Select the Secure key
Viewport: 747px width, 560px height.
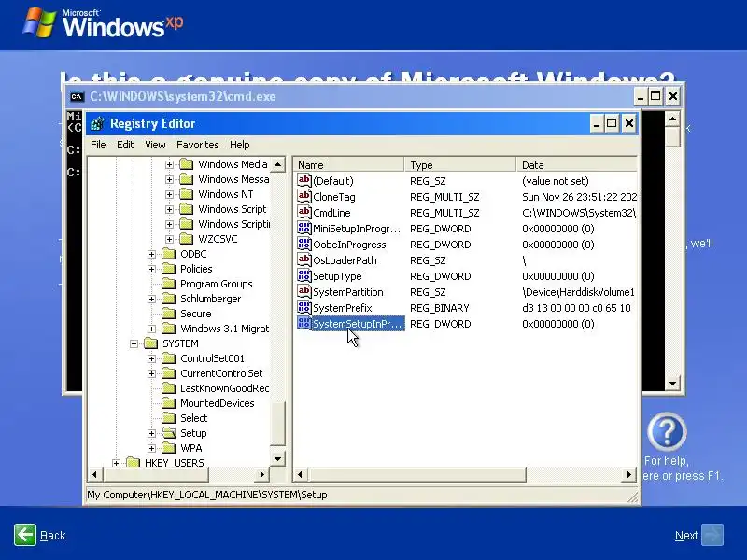[x=196, y=314]
